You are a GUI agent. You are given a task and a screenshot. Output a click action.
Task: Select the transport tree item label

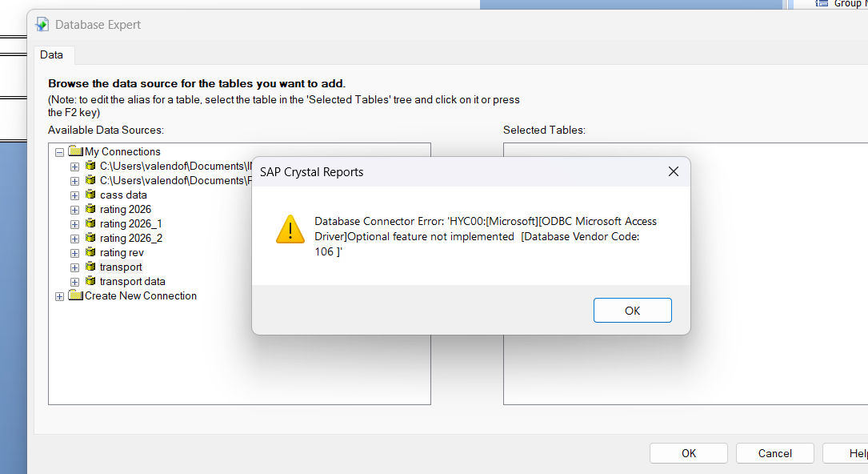(x=121, y=267)
